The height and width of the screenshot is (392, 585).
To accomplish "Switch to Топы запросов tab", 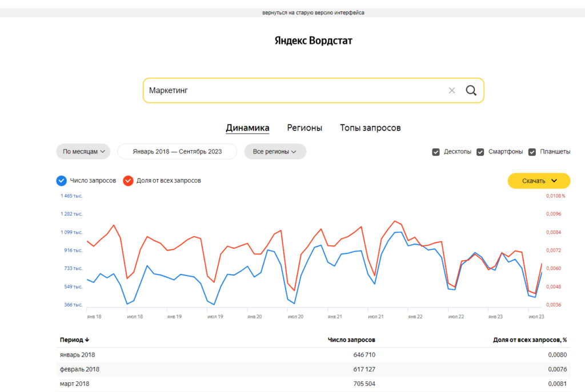I will point(370,128).
